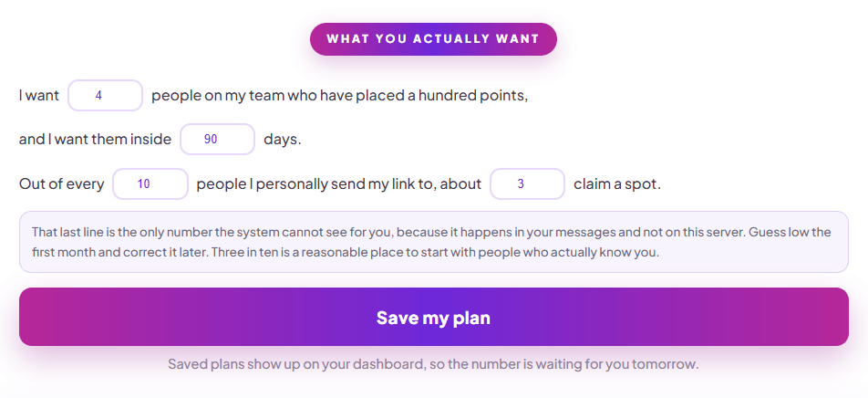The height and width of the screenshot is (398, 868).
Task: Click the 'days.' label after 90
Action: click(x=283, y=139)
